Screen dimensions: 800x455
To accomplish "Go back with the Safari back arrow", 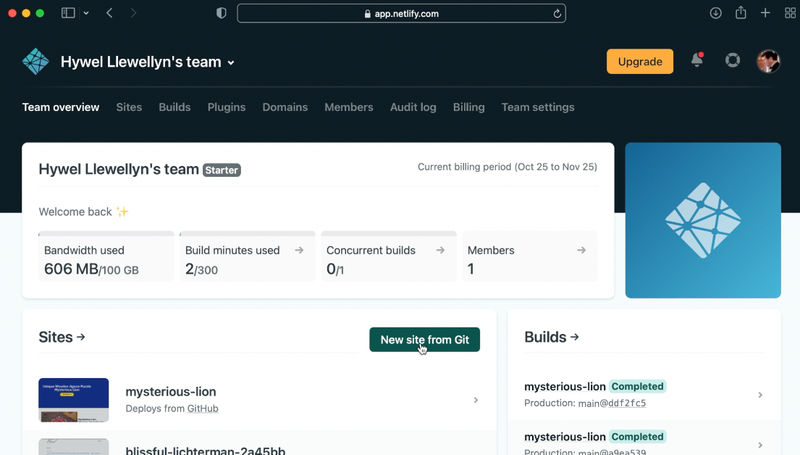I will [x=109, y=13].
